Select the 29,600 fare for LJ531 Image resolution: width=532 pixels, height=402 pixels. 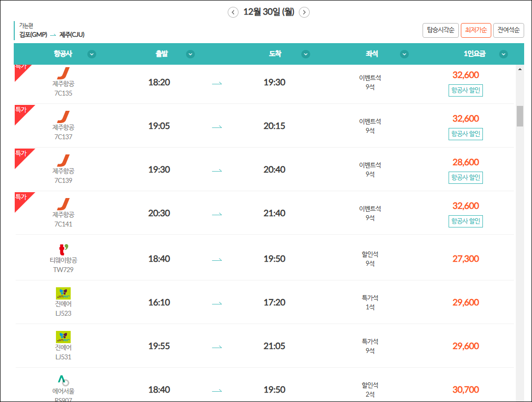[x=465, y=346]
